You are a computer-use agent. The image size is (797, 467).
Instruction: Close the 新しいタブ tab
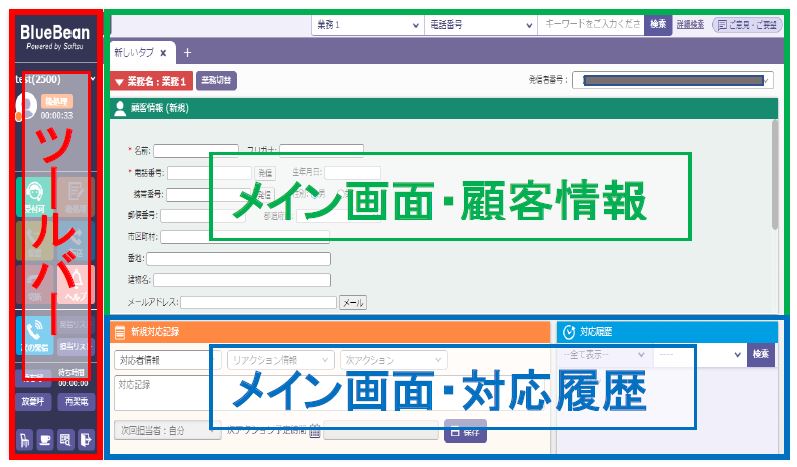163,52
